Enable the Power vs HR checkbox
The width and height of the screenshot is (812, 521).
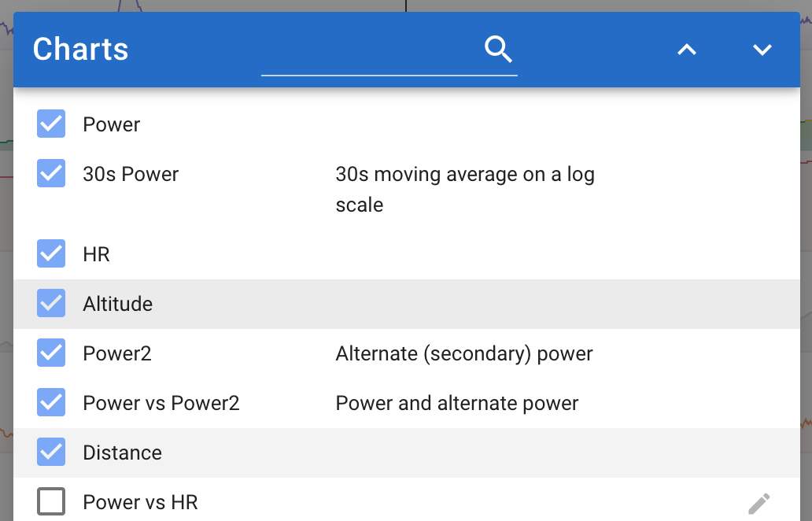(x=51, y=502)
